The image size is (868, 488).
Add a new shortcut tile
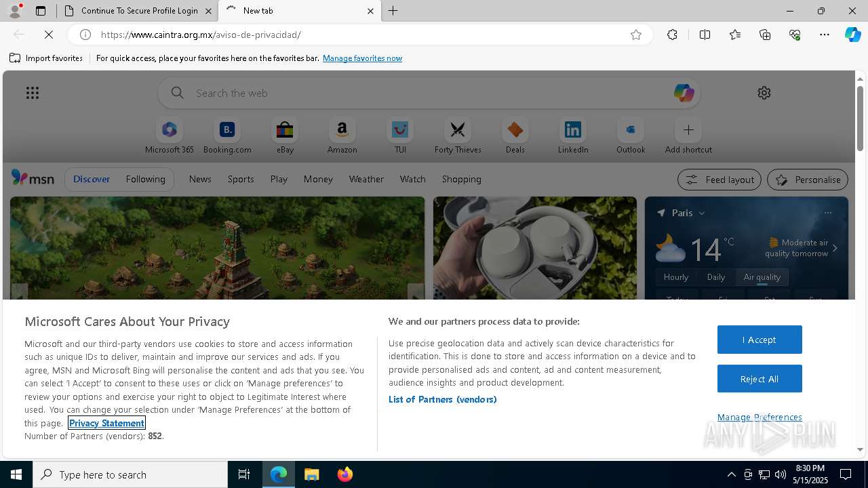tap(688, 136)
